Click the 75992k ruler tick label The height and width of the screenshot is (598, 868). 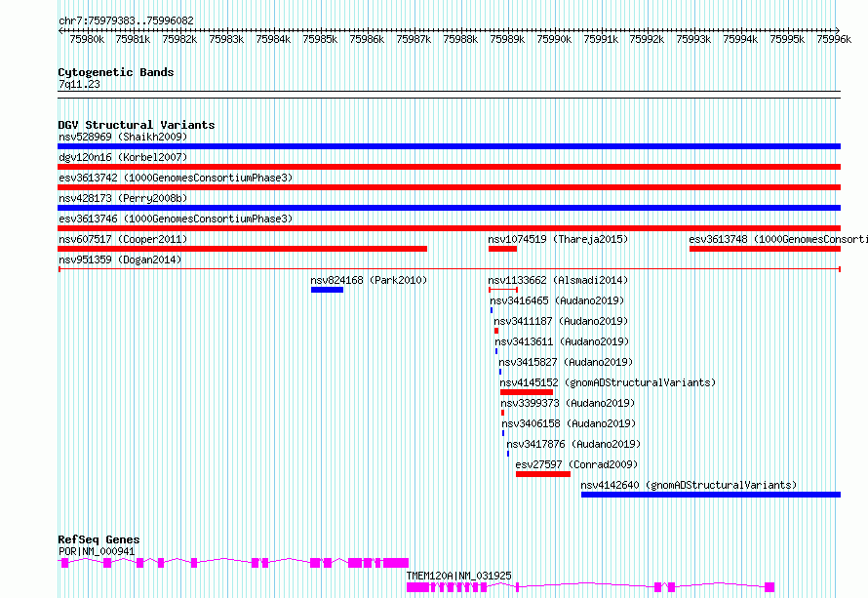click(647, 39)
